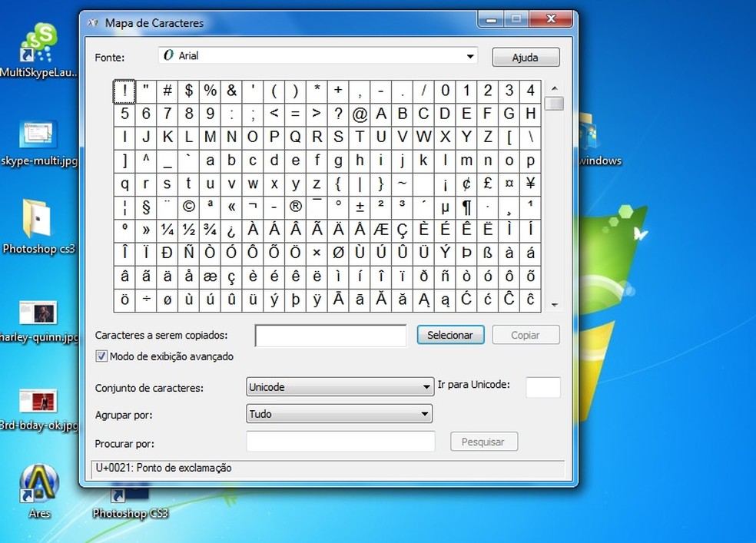
Task: Select the backslash \ character
Action: pyautogui.click(x=530, y=137)
